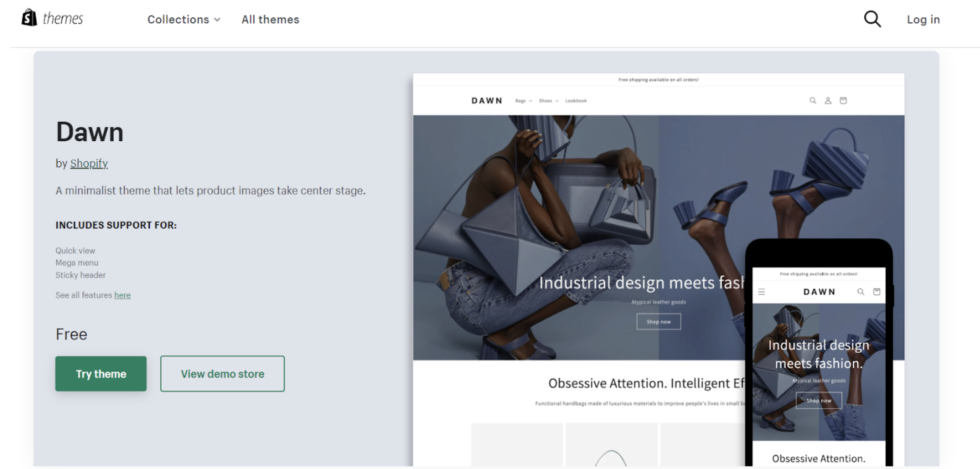Image resolution: width=980 pixels, height=469 pixels.
Task: Click cart icon in Dawn mobile preview
Action: (x=877, y=292)
